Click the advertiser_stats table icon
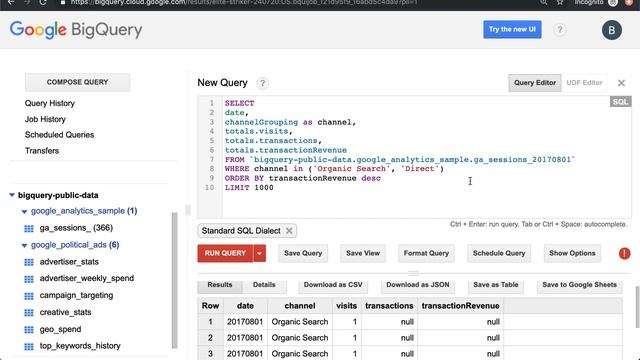The width and height of the screenshot is (640, 360). (29, 262)
